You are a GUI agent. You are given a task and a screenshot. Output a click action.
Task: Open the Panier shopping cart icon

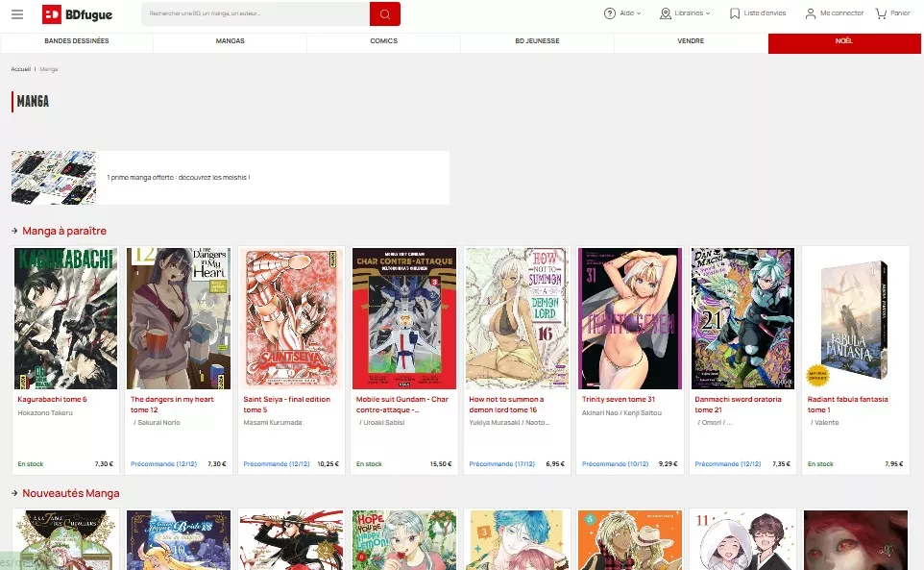coord(880,12)
